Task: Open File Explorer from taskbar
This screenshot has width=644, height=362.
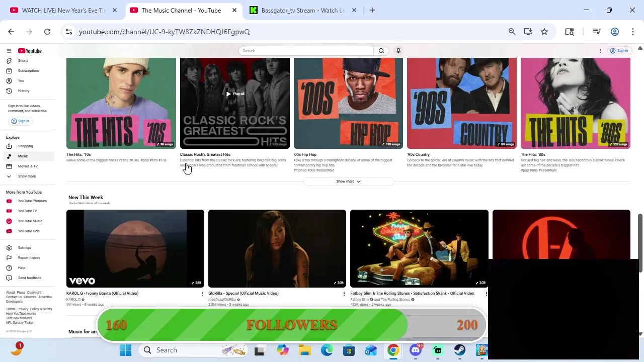Action: coord(305,350)
